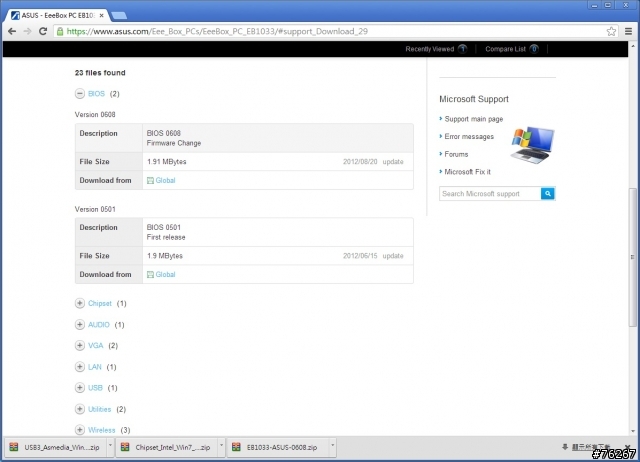The height and width of the screenshot is (462, 640).
Task: Expand the LAN section
Action: [80, 366]
